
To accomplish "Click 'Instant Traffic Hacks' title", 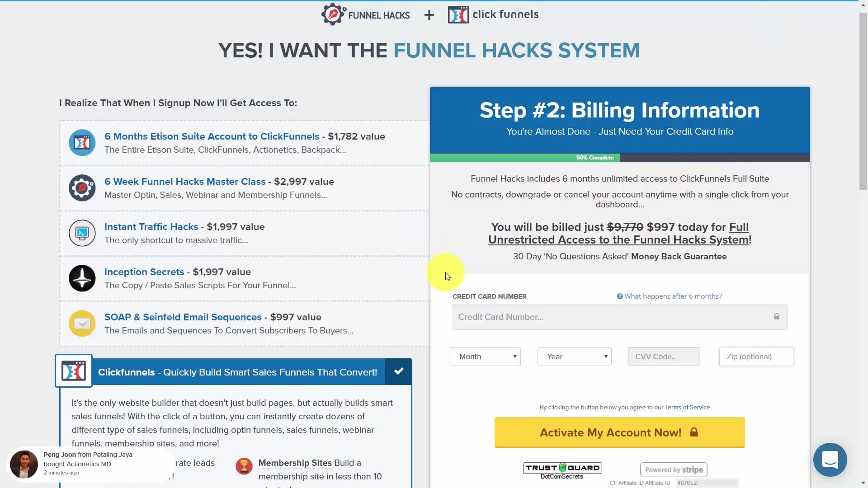I will click(151, 227).
